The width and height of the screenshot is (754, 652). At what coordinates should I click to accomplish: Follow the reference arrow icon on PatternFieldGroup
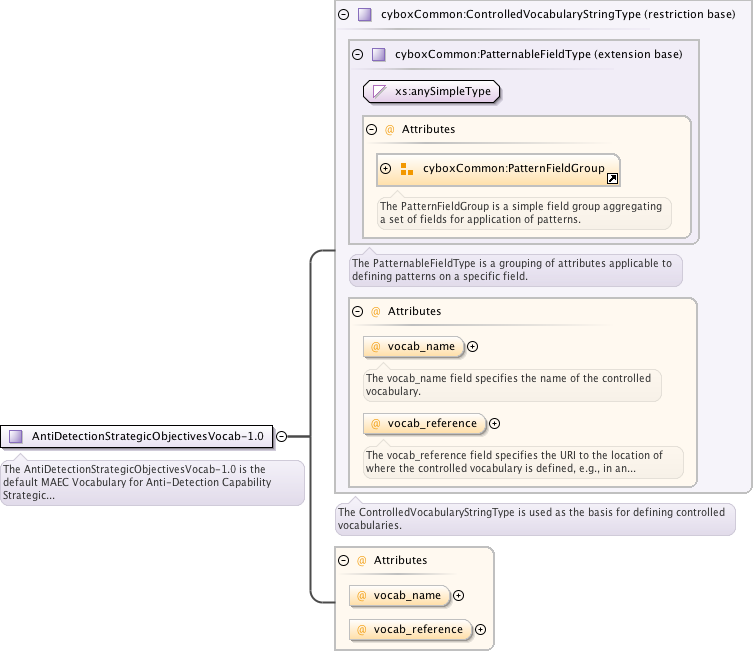coord(612,178)
